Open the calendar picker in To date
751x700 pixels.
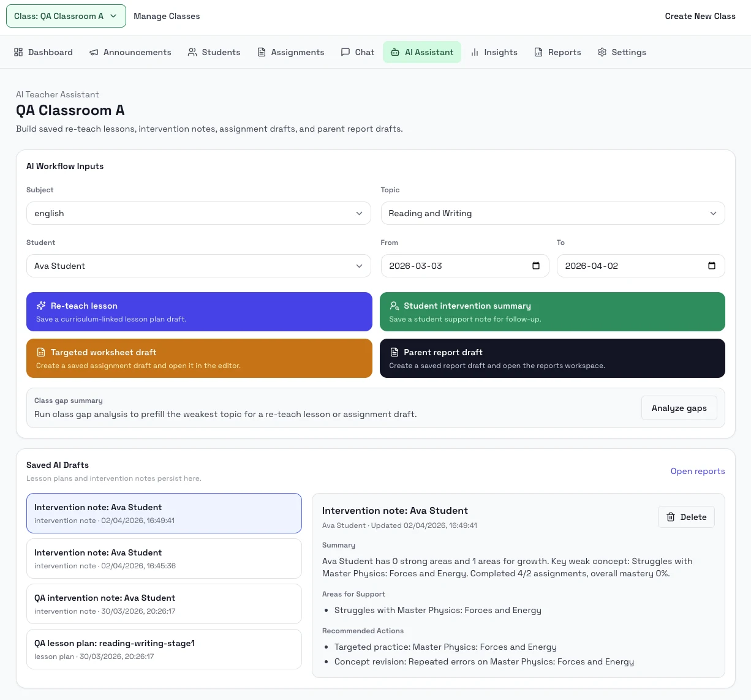click(711, 266)
